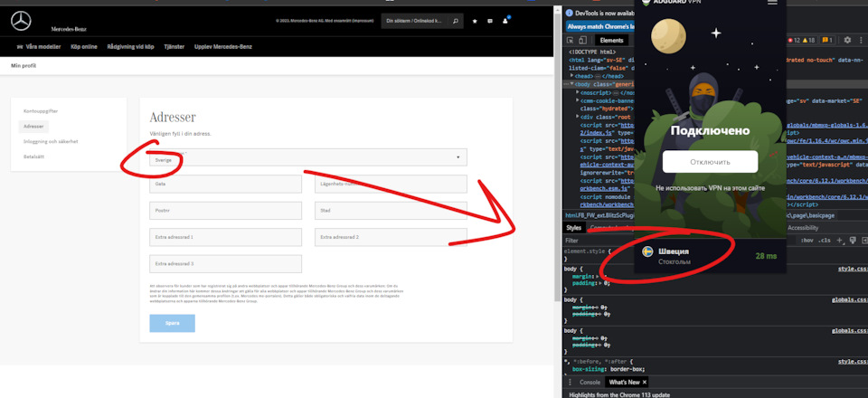
Task: Expand the head element node
Action: (x=571, y=76)
